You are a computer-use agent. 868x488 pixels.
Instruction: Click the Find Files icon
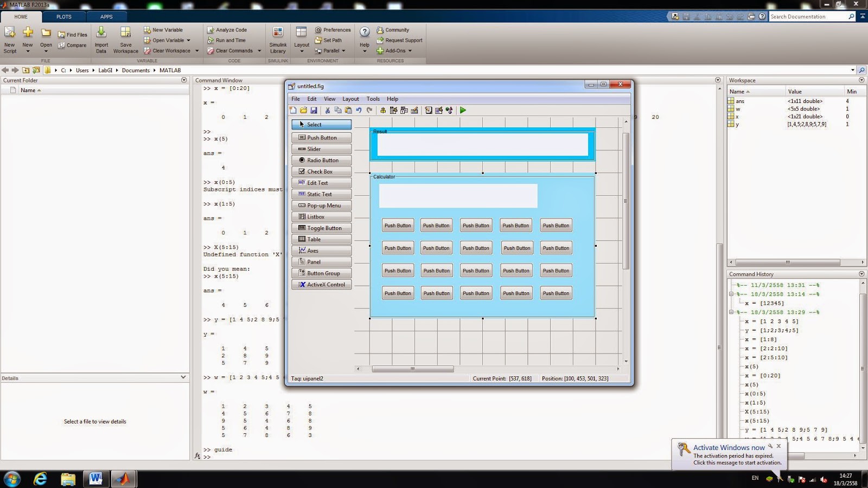tap(61, 35)
